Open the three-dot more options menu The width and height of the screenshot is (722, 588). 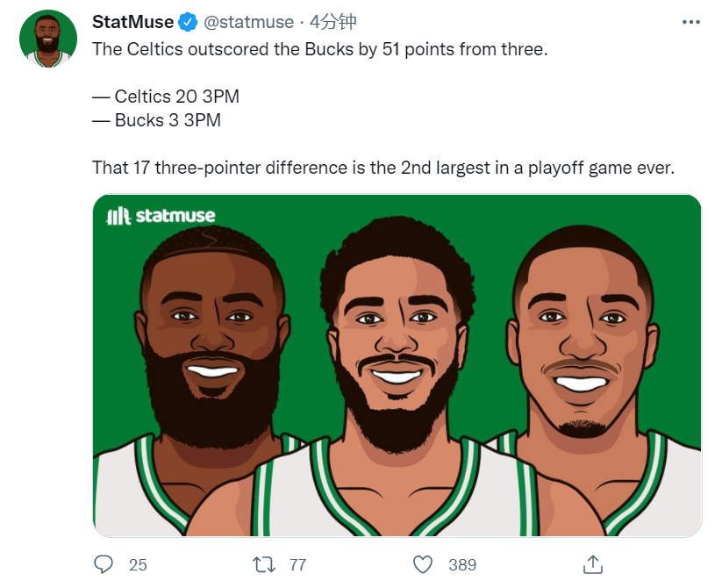(691, 21)
